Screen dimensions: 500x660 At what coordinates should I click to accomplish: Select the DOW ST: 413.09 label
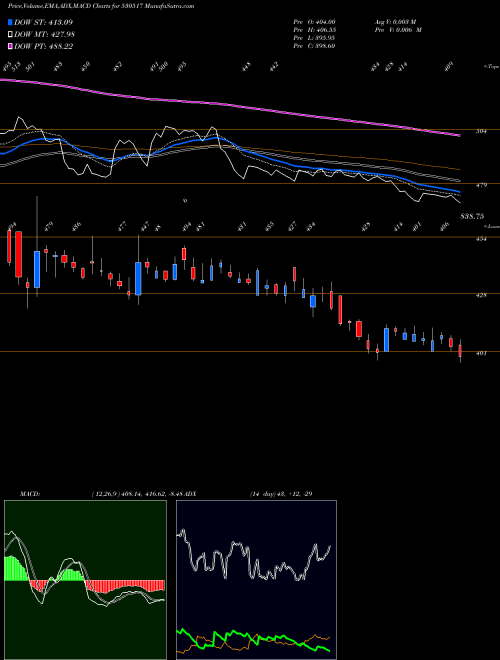(43, 22)
